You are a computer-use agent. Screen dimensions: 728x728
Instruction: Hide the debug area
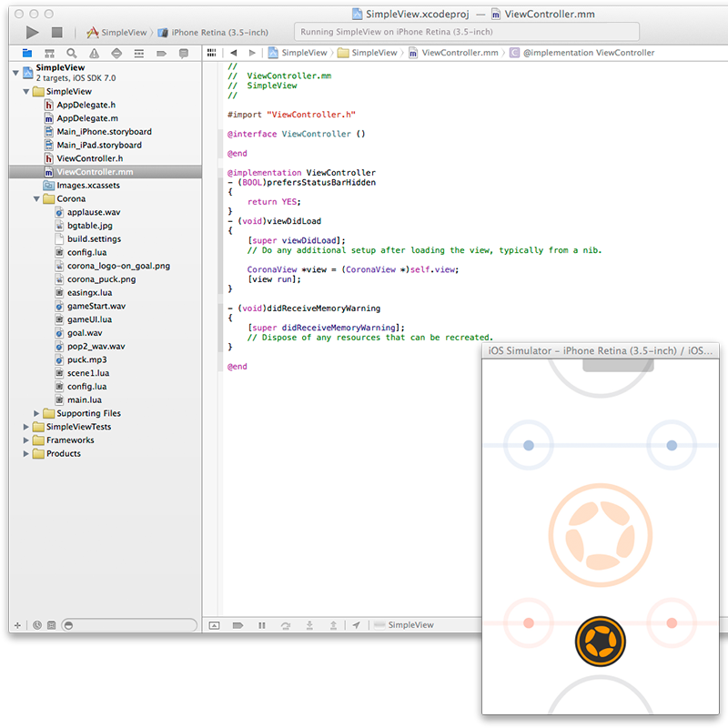click(x=214, y=625)
